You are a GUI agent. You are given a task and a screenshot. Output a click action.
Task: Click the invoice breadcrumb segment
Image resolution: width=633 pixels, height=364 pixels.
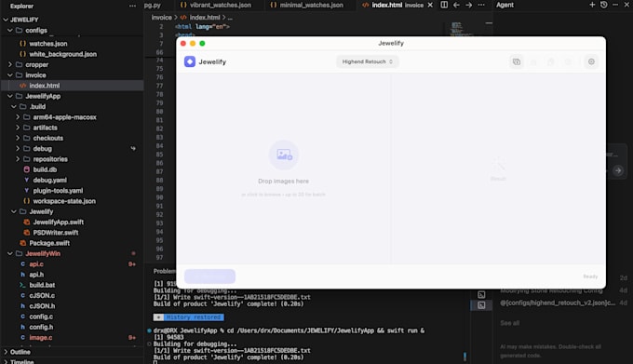(x=161, y=18)
